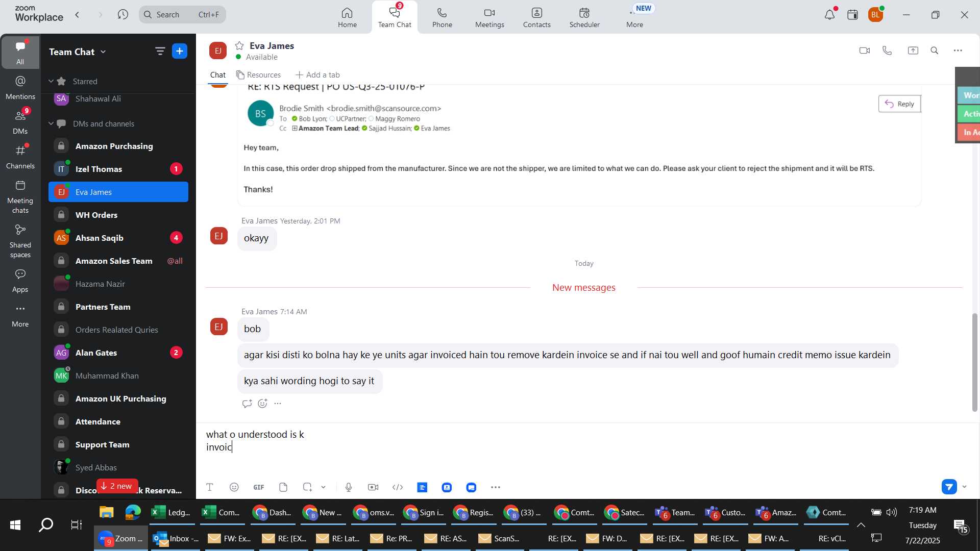Viewport: 980px width, 551px height.
Task: Toggle text formatting in composer
Action: tap(209, 487)
